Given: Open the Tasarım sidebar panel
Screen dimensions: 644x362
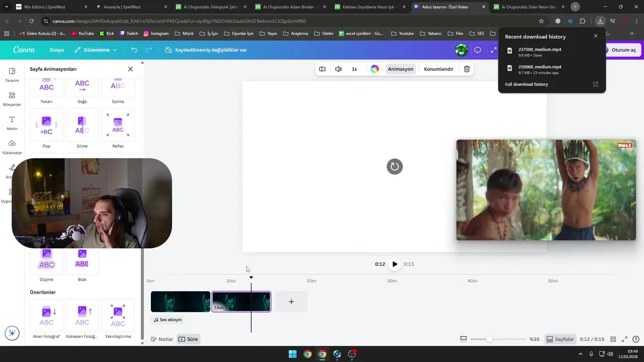Looking at the screenshot, I should (x=12, y=74).
